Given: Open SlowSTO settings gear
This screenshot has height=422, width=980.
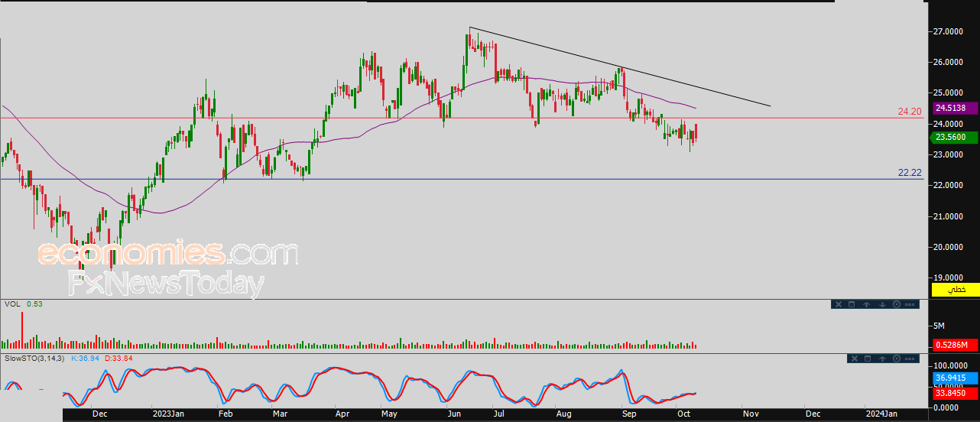Looking at the screenshot, I should [x=897, y=359].
